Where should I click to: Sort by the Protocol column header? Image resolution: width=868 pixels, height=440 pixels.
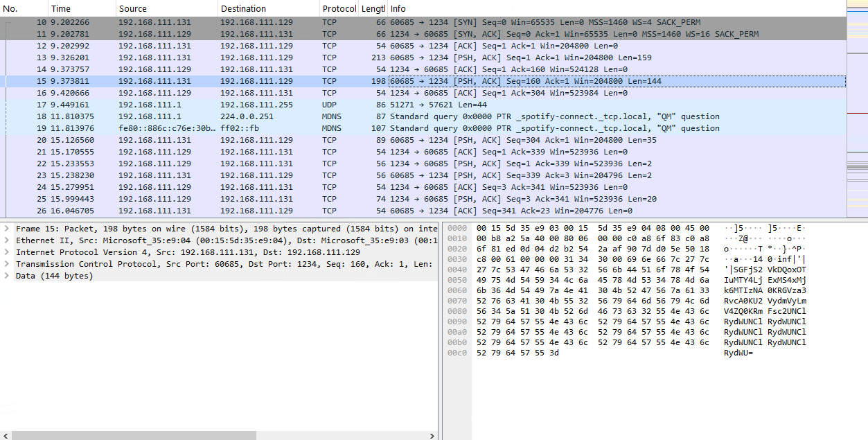(339, 8)
